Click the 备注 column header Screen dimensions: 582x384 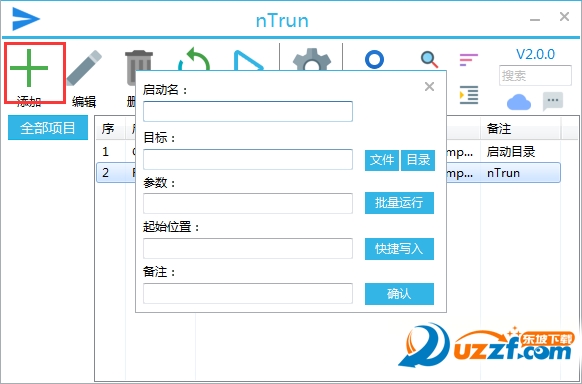tap(520, 129)
